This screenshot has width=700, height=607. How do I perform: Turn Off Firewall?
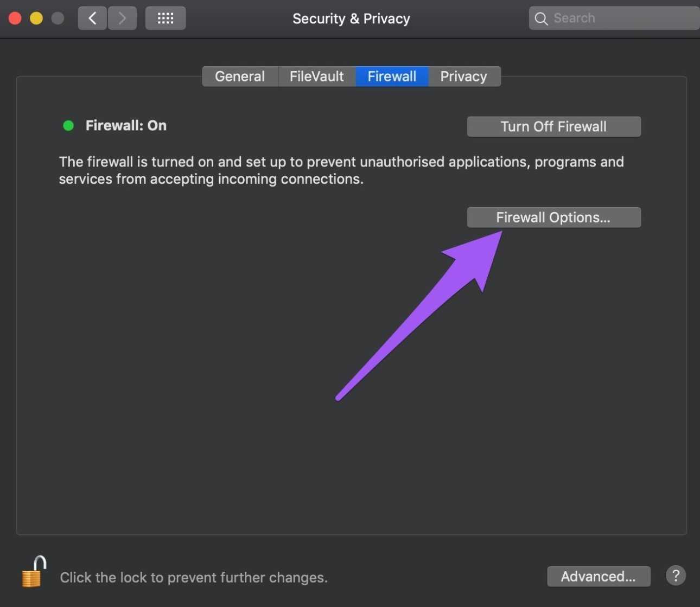[x=553, y=127]
